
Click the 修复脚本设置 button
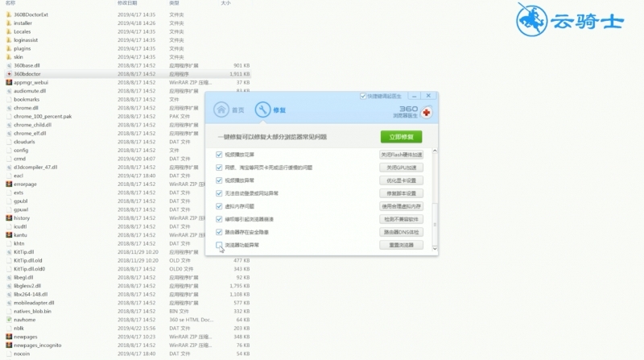click(x=401, y=193)
